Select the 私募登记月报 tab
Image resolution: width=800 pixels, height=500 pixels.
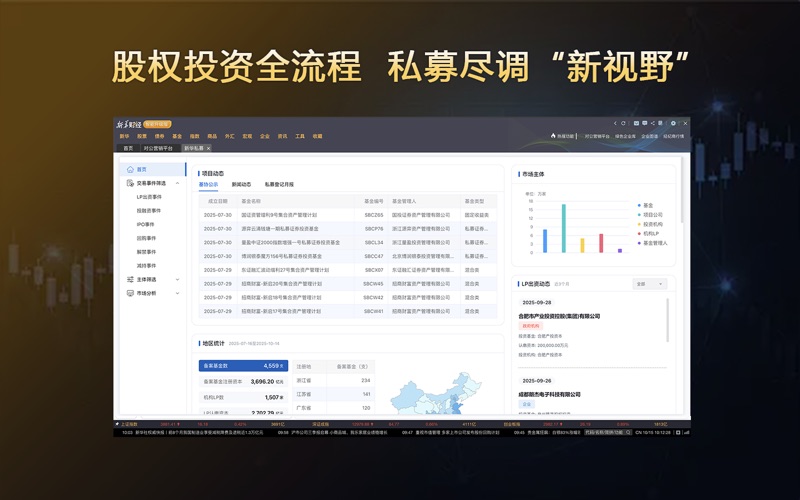click(x=279, y=185)
